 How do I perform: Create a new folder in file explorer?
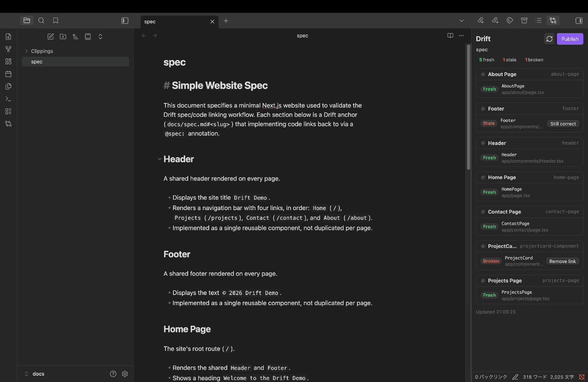[x=63, y=37]
